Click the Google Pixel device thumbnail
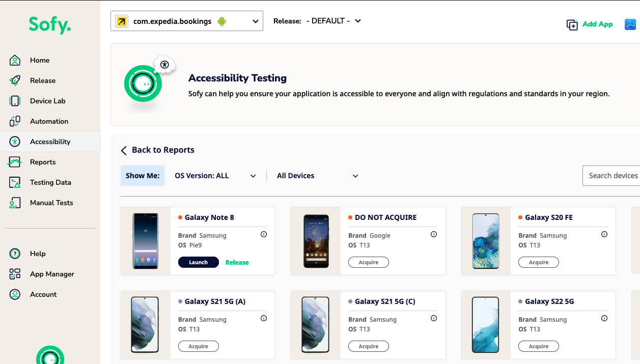Image resolution: width=640 pixels, height=364 pixels. coord(316,241)
